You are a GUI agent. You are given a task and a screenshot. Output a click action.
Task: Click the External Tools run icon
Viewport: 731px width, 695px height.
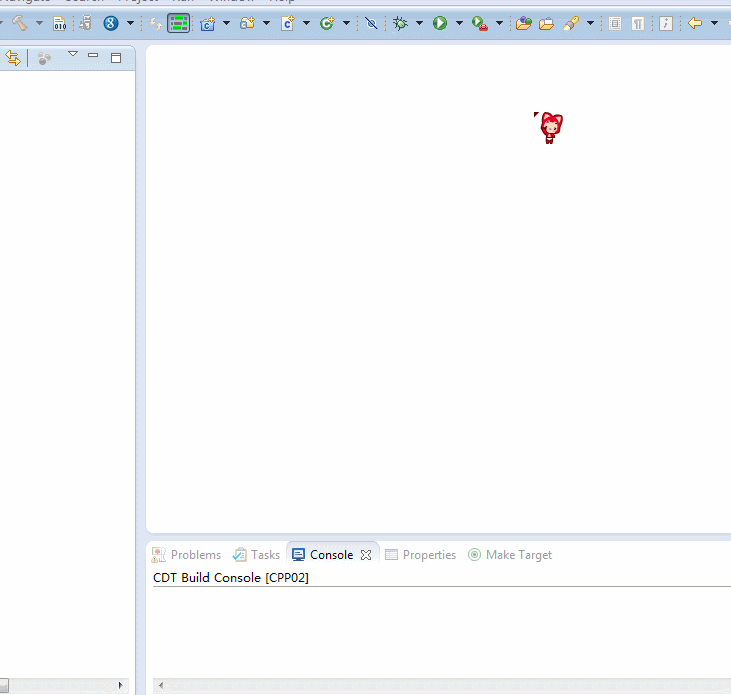tap(480, 23)
